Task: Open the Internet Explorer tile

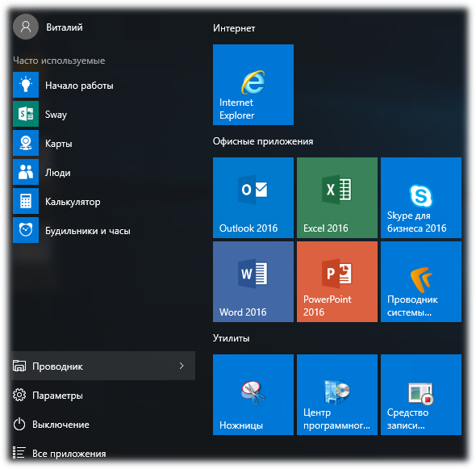Action: [x=253, y=85]
